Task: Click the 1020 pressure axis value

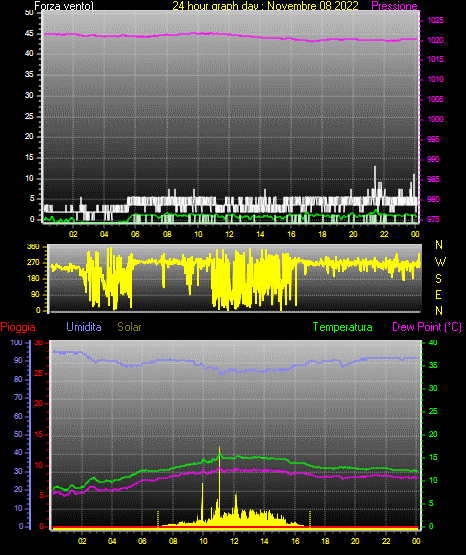Action: [x=435, y=40]
